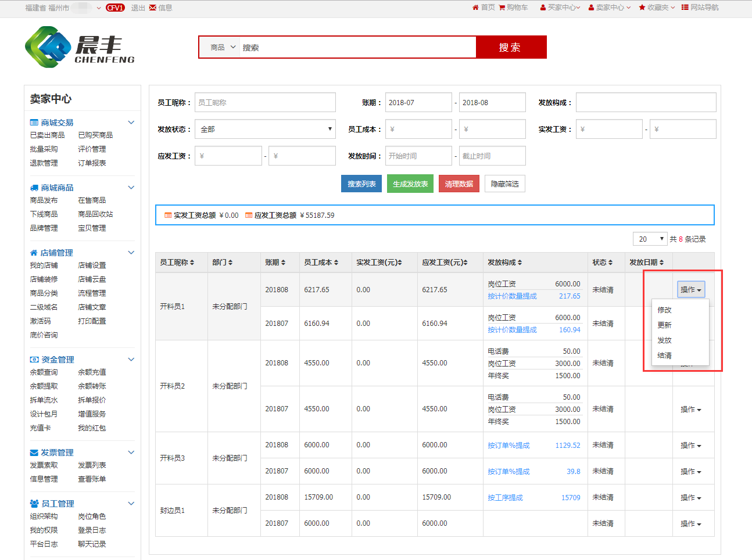Collapse the store management section
Screen dimensions: 752x560
click(x=131, y=253)
